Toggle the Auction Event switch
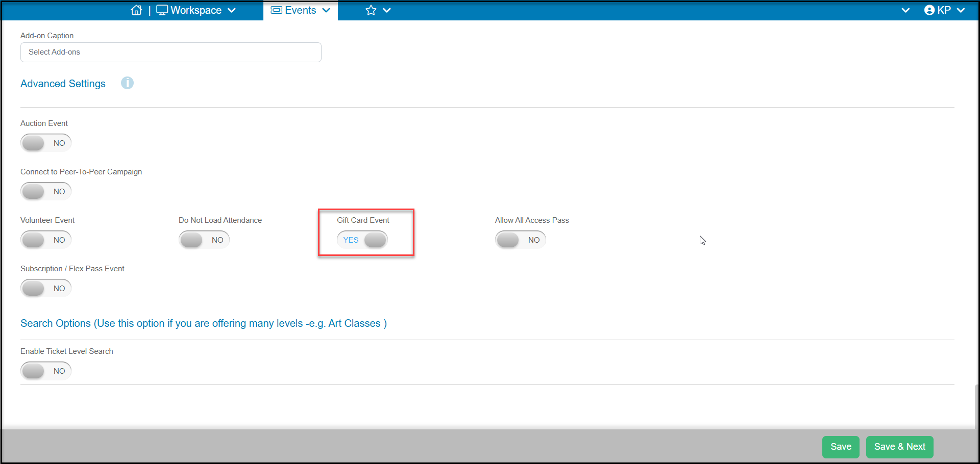Image resolution: width=980 pixels, height=464 pixels. click(x=46, y=143)
